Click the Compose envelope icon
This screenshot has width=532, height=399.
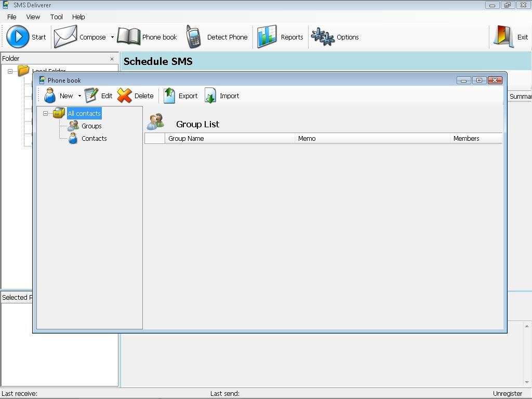point(65,37)
